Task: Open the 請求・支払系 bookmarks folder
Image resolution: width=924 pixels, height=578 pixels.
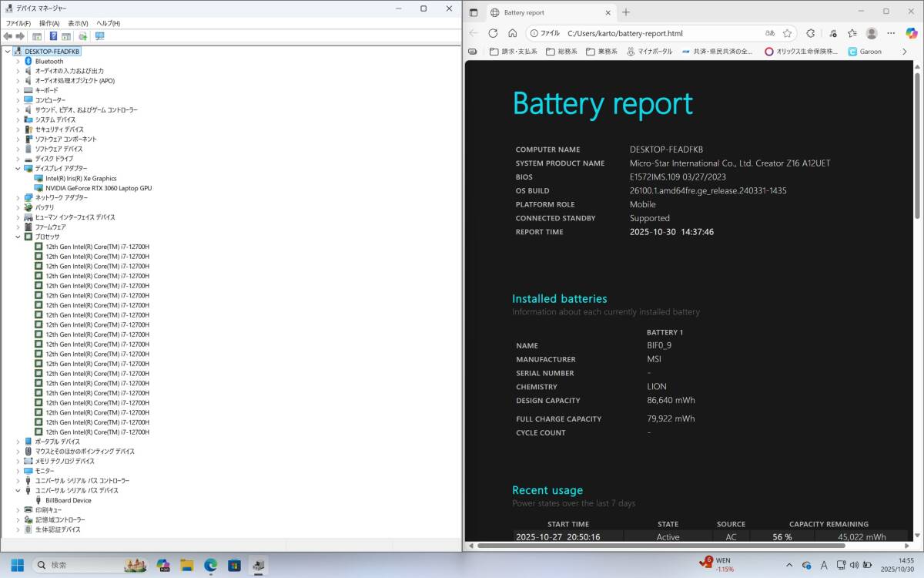Action: (514, 52)
